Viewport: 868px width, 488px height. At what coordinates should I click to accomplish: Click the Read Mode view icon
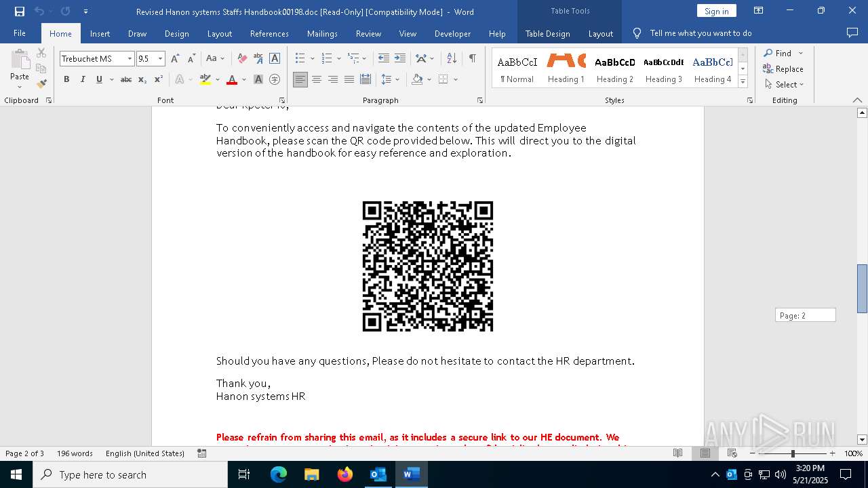(678, 453)
